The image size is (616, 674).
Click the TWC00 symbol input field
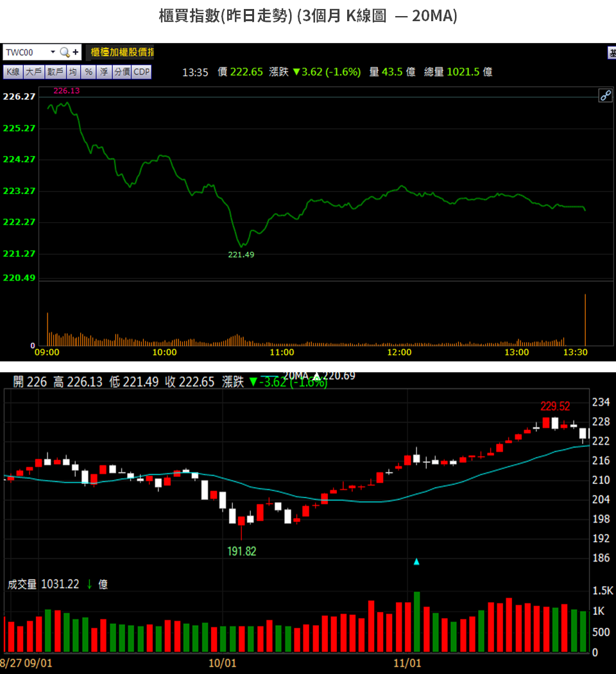coord(26,53)
